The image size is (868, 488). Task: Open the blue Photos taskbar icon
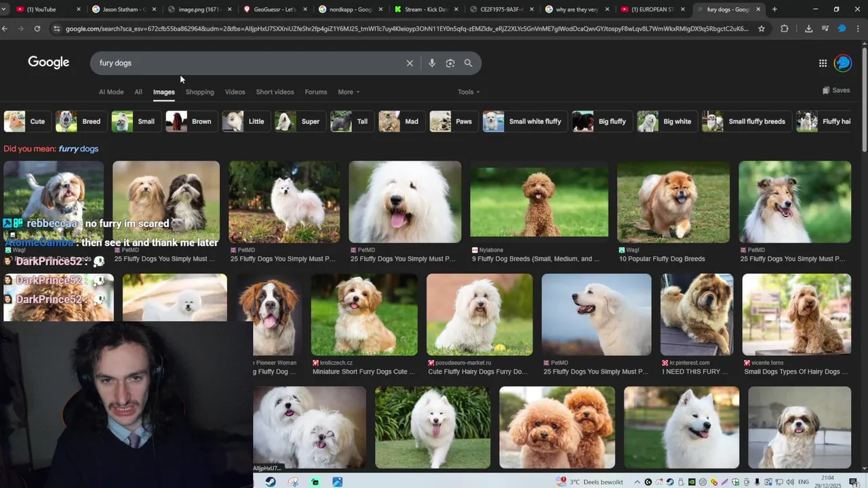coord(338,482)
